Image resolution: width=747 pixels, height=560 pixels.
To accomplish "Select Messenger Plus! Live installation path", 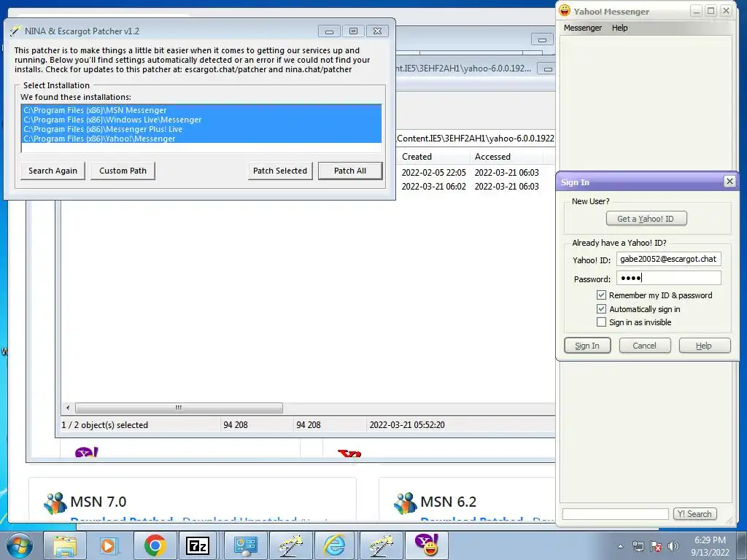I will point(201,129).
